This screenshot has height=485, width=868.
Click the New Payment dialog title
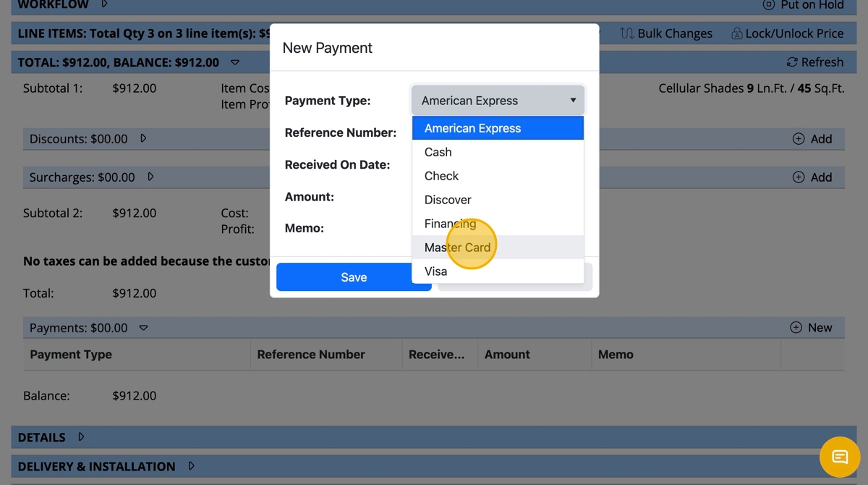pos(327,48)
